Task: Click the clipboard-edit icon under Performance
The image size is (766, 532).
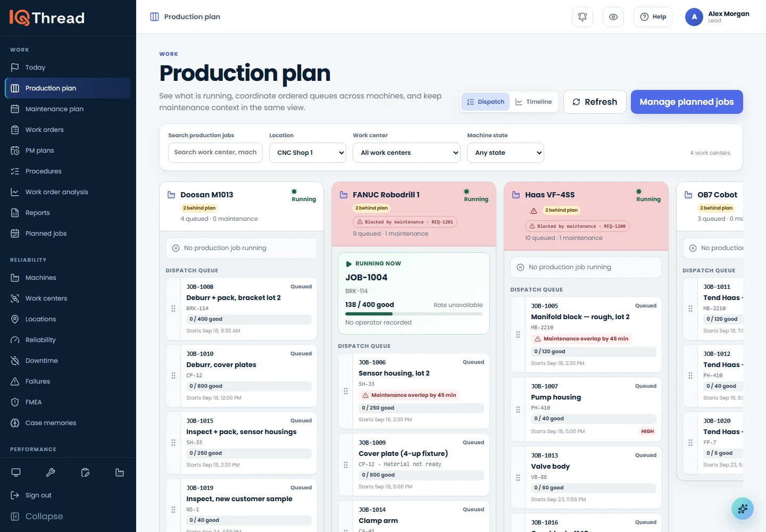Action: 85,472
